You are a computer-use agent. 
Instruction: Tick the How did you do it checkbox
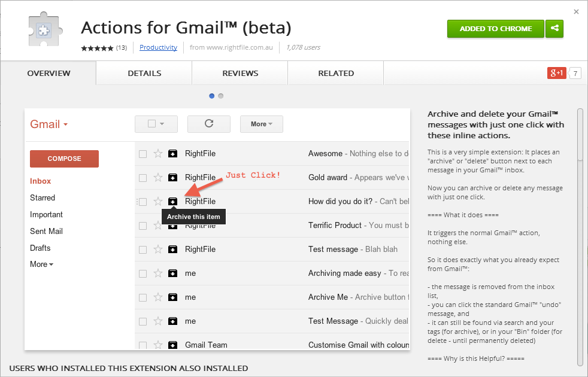[143, 202]
